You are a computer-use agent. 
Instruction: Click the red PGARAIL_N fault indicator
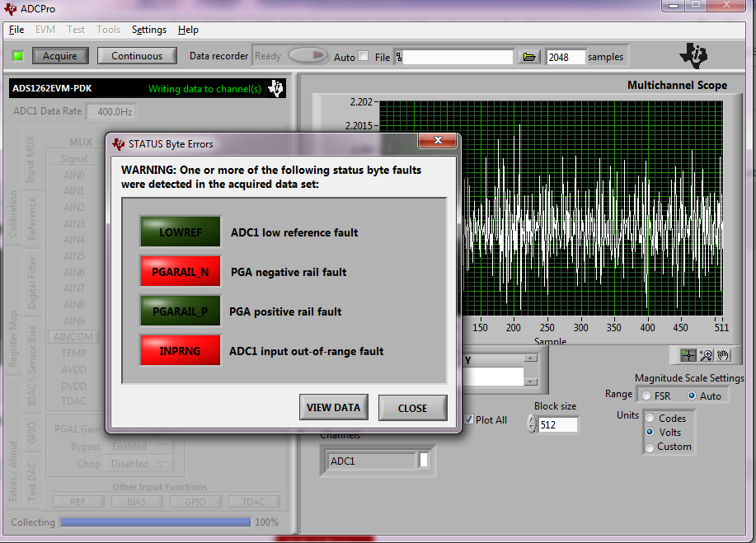[181, 272]
